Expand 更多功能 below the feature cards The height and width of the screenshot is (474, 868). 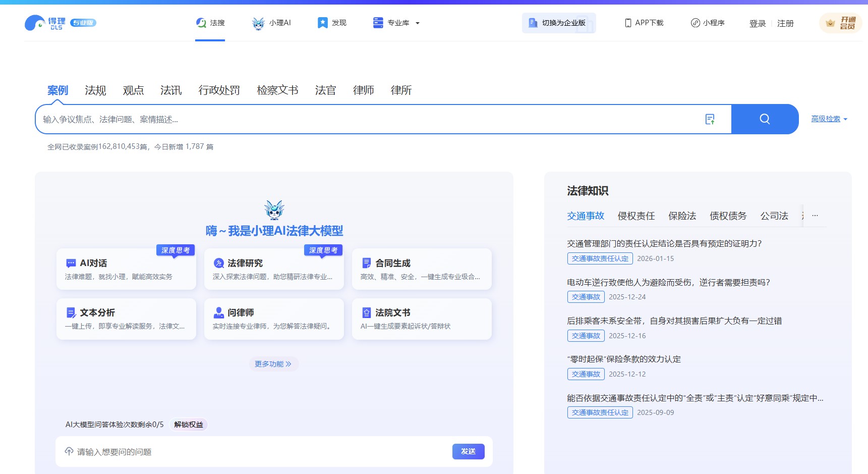point(273,364)
